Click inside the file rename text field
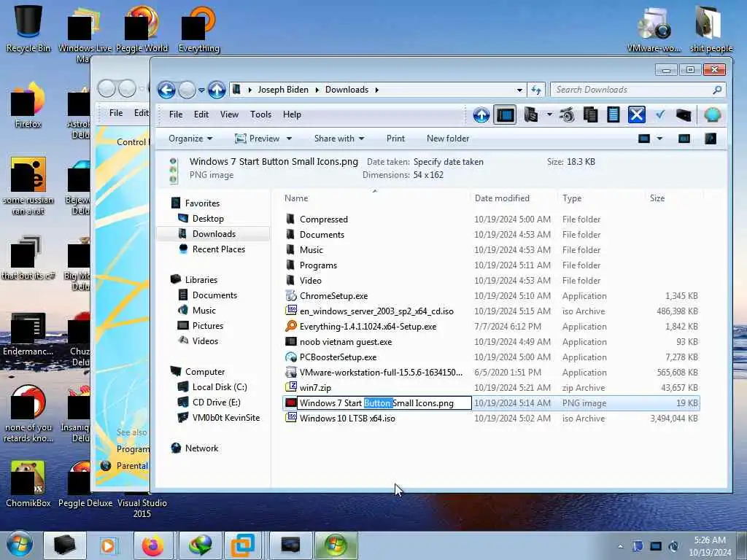Viewport: 747px width, 560px height. point(384,402)
